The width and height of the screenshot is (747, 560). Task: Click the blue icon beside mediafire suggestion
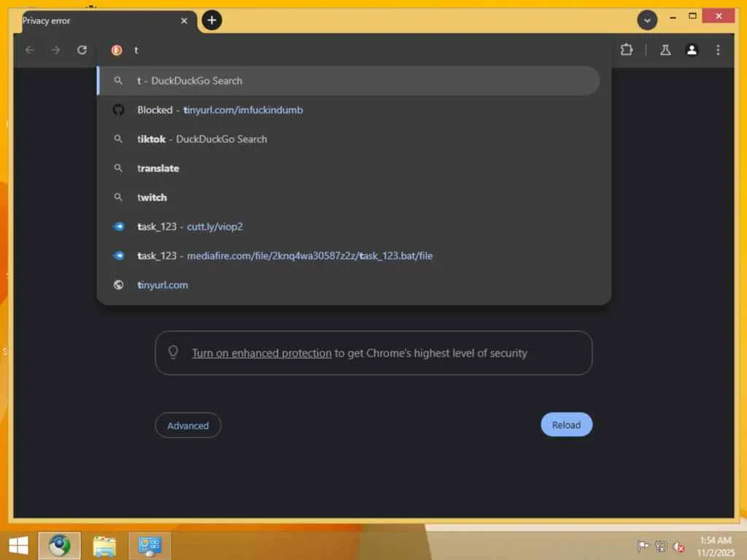(119, 256)
